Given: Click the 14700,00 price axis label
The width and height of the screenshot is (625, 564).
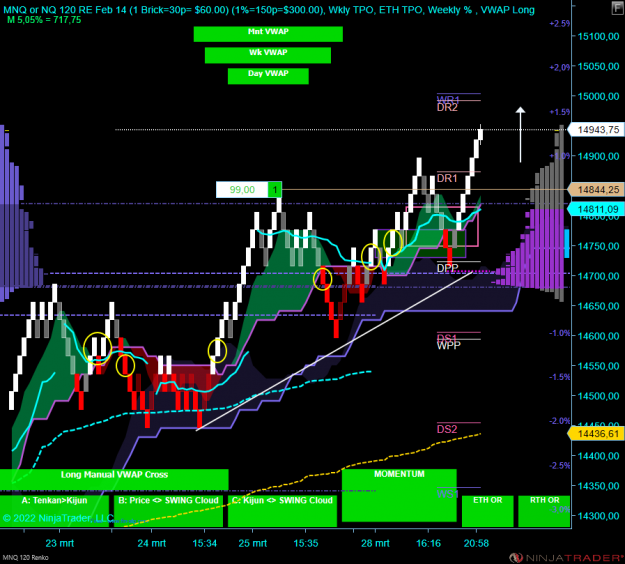Looking at the screenshot, I should pyautogui.click(x=598, y=276).
